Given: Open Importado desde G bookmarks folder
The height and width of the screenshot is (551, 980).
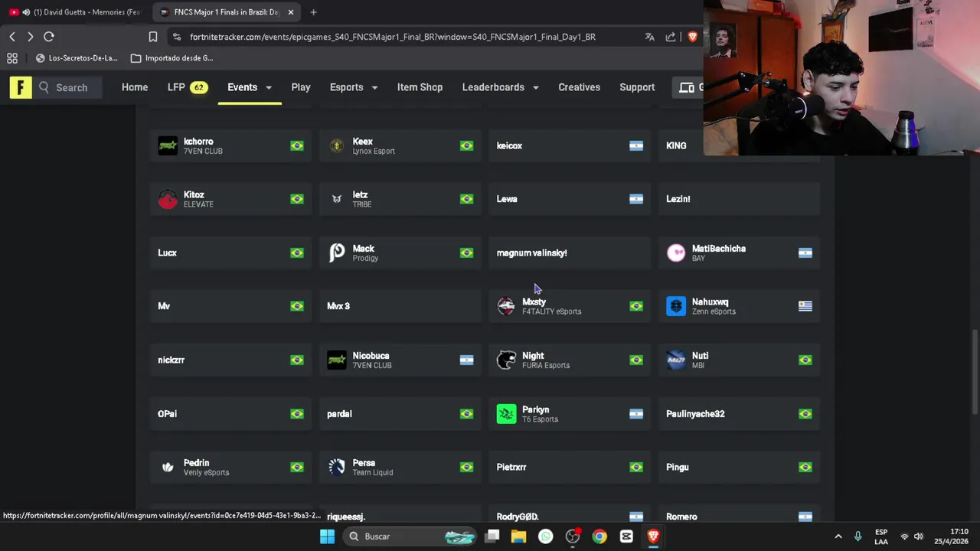Looking at the screenshot, I should pyautogui.click(x=172, y=58).
